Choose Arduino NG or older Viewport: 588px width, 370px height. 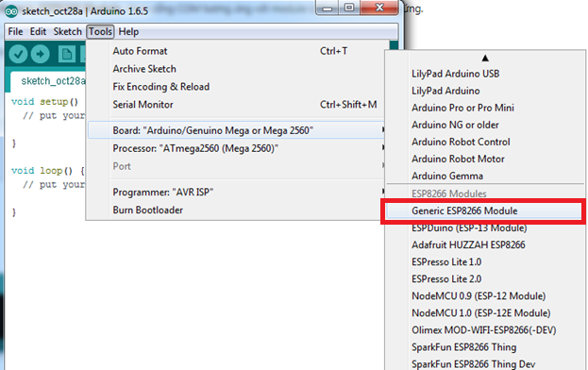pyautogui.click(x=485, y=125)
